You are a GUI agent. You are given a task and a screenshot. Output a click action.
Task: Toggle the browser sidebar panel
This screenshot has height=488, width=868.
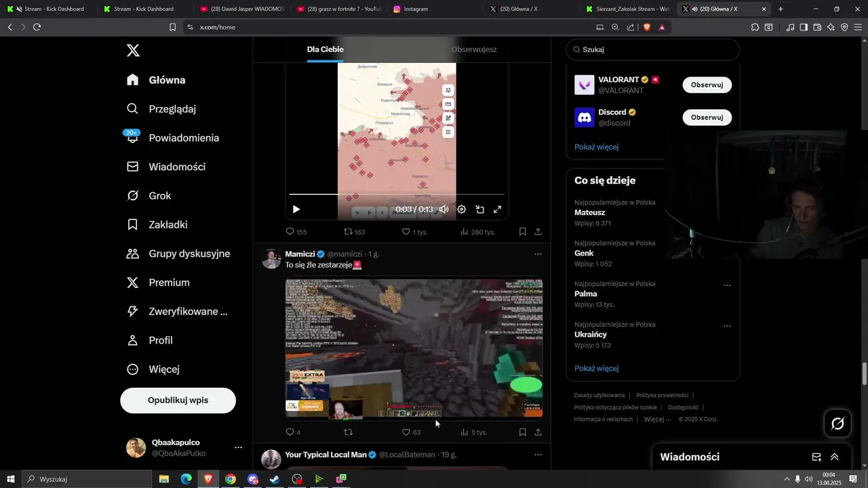pyautogui.click(x=804, y=27)
